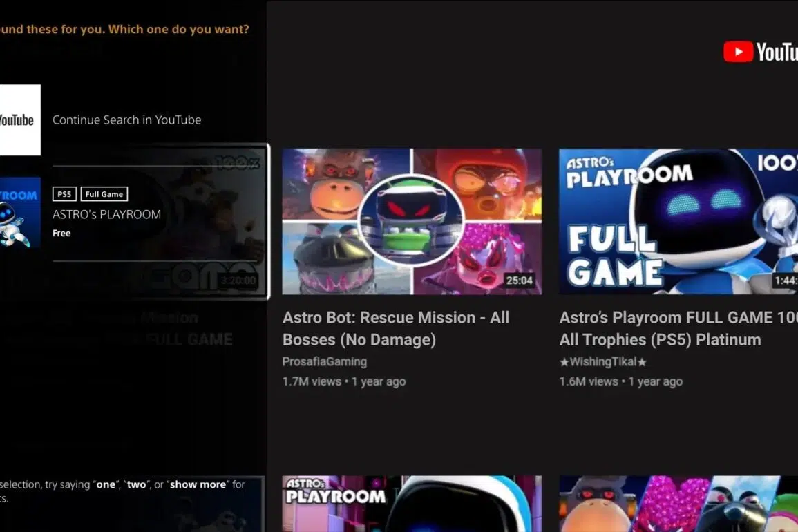Click the YouTube logo in top-right corner
This screenshot has width=798, height=532.
[760, 52]
